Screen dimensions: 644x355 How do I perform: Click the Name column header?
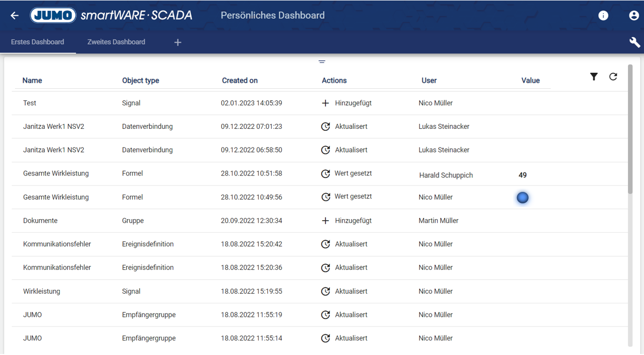32,81
